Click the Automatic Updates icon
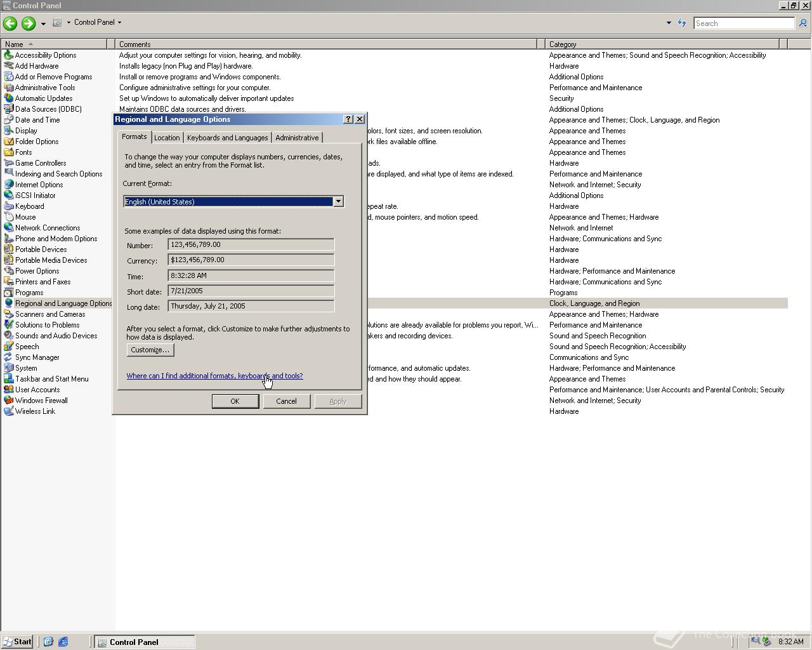812x650 pixels. click(x=8, y=98)
